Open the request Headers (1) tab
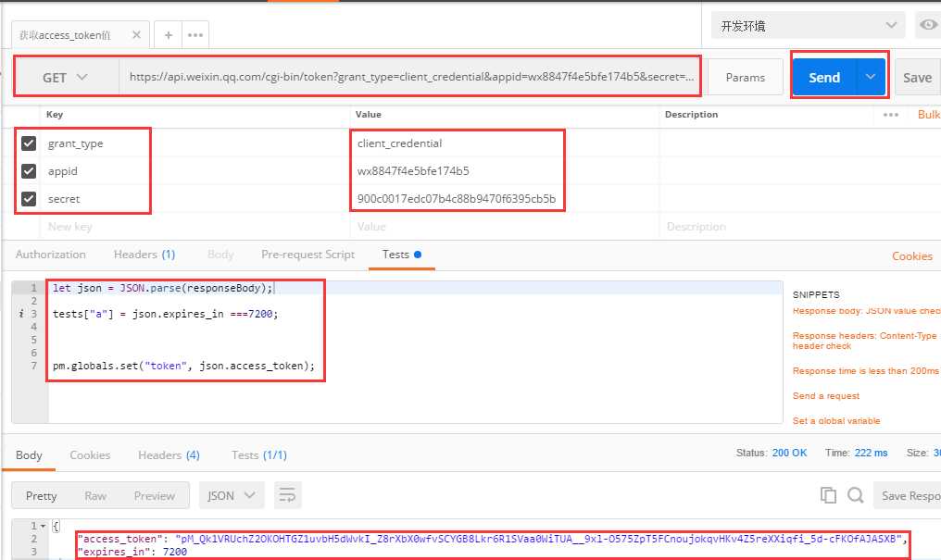 [x=144, y=255]
